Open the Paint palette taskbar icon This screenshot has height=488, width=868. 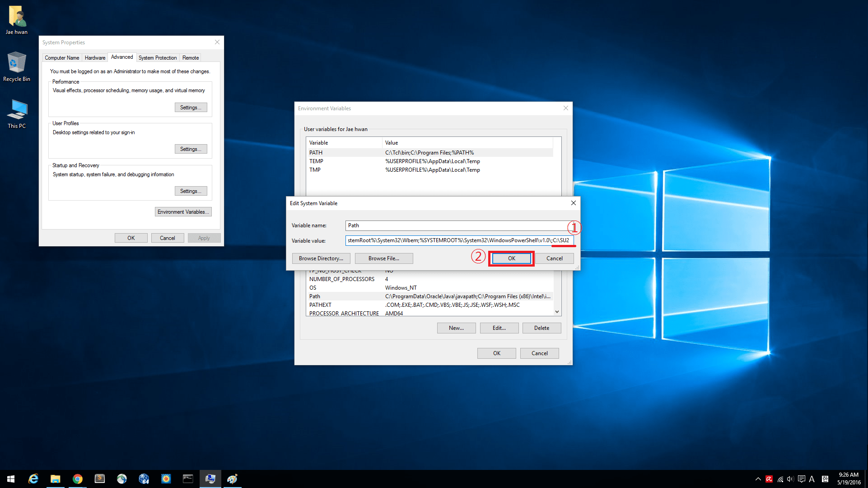click(x=232, y=479)
